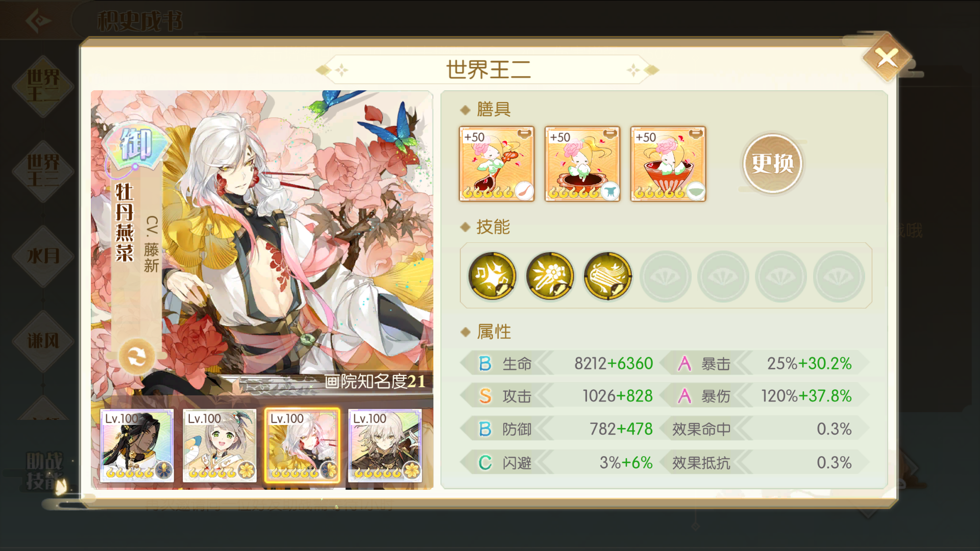Image resolution: width=980 pixels, height=551 pixels.
Task: Select the dark-haired Lv.100 character thumbnail
Action: click(137, 445)
